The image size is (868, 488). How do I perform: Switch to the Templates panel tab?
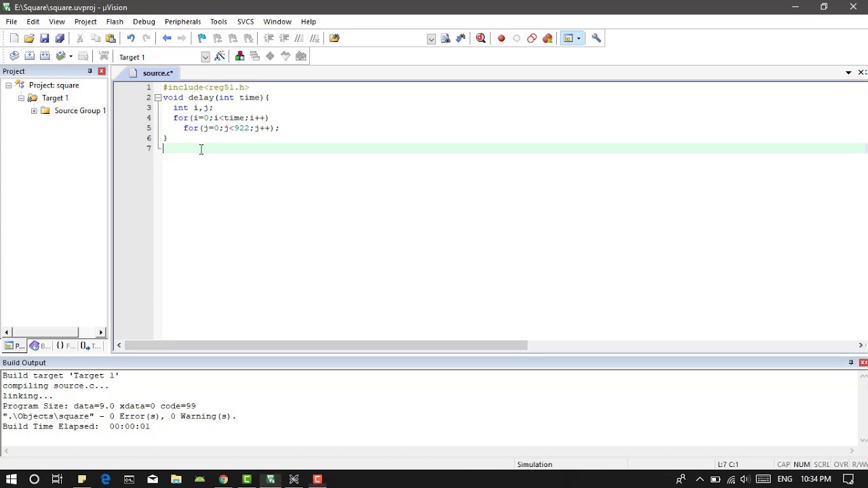click(x=90, y=346)
